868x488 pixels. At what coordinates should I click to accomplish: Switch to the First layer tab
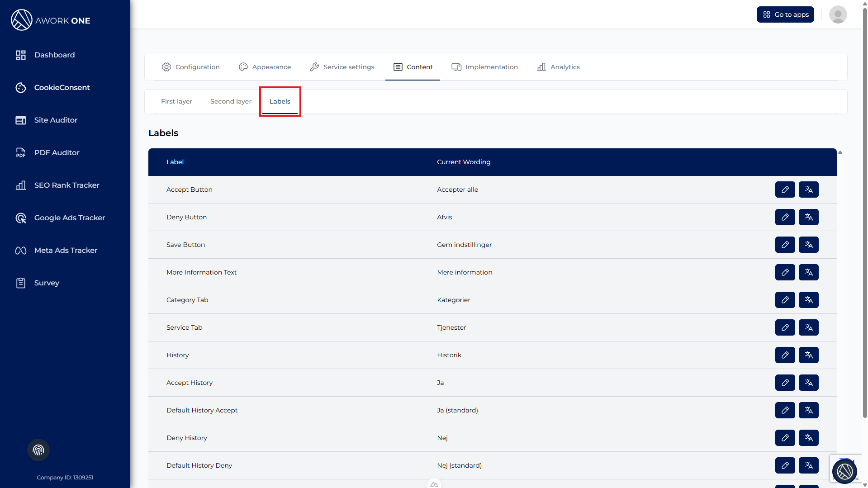pyautogui.click(x=176, y=101)
